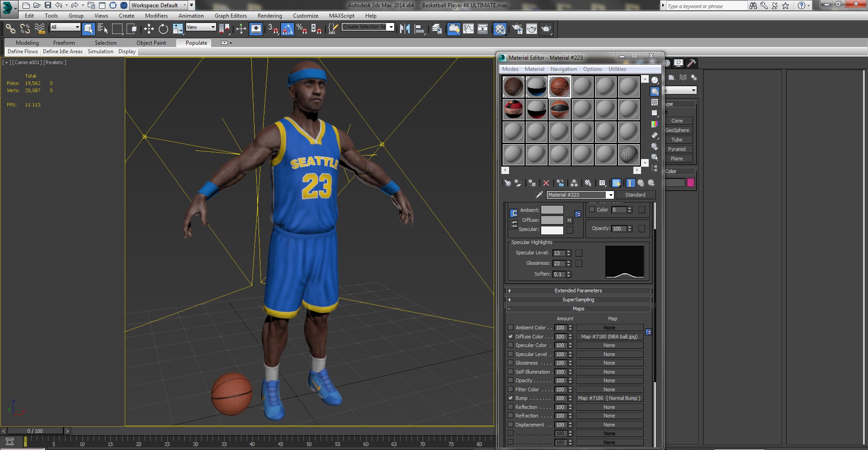Open Map #7186 (Normal Bump) button
This screenshot has height=450, width=868.
click(x=609, y=398)
